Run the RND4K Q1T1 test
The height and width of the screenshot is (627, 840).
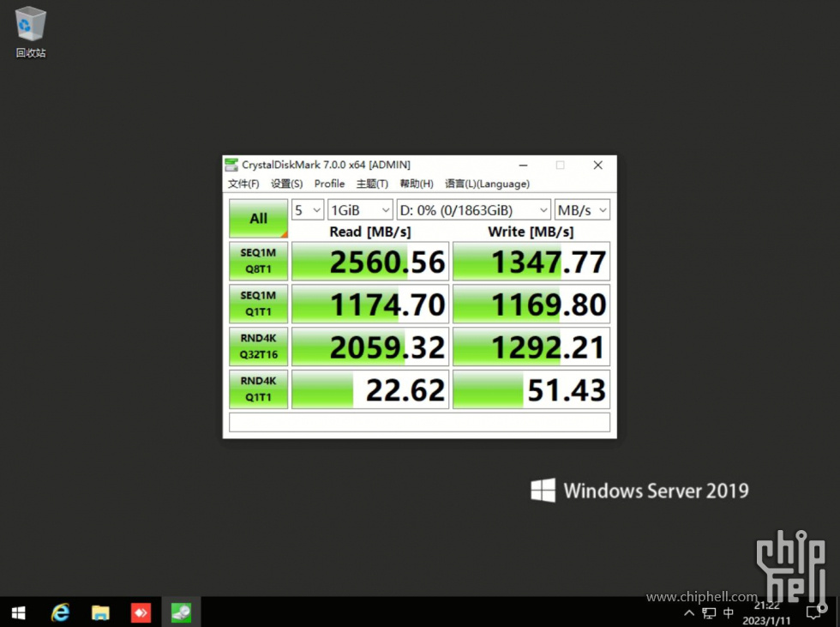(258, 389)
